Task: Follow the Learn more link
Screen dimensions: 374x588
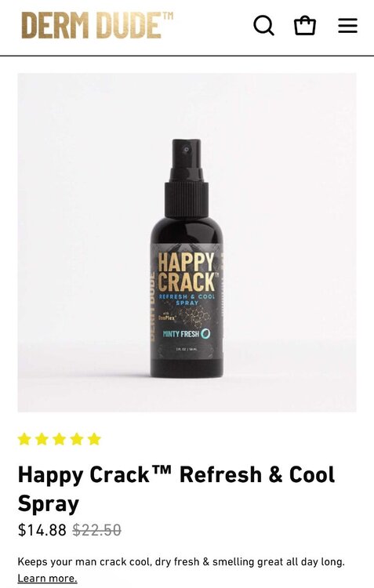Action: (47, 579)
